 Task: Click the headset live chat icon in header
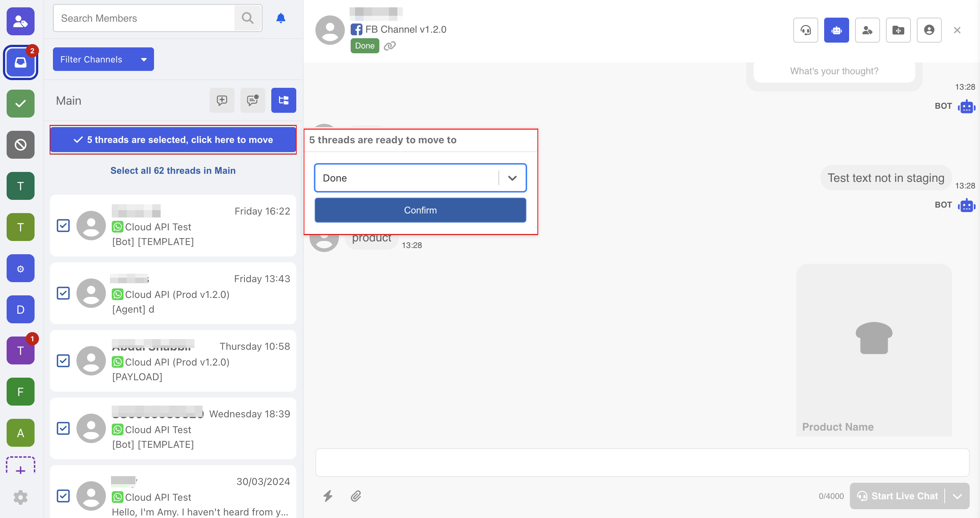click(805, 30)
